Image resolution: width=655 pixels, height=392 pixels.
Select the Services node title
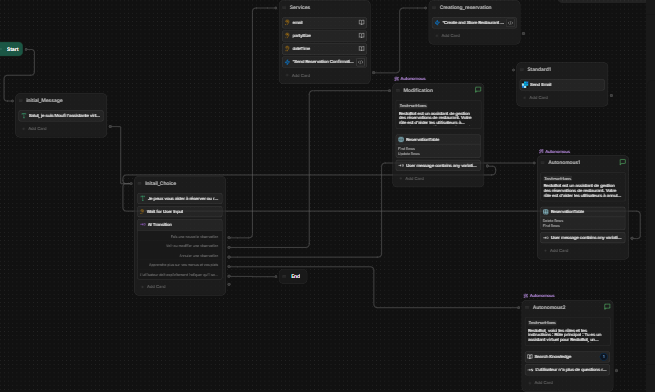(300, 8)
